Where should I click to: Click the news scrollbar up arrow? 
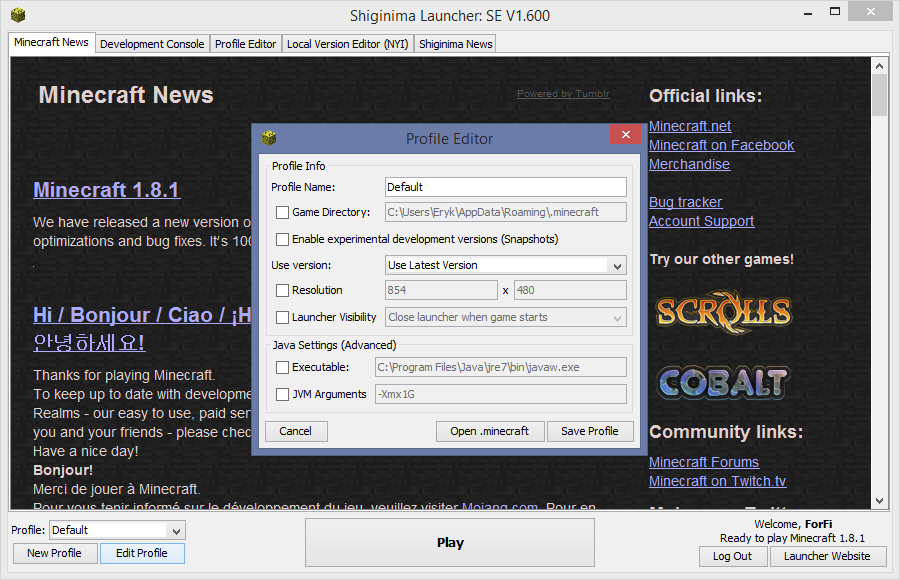tap(879, 66)
